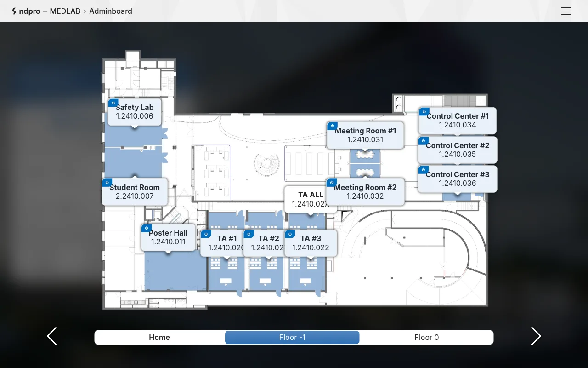The height and width of the screenshot is (368, 588).
Task: Open the Poster Hall room card
Action: (x=168, y=237)
